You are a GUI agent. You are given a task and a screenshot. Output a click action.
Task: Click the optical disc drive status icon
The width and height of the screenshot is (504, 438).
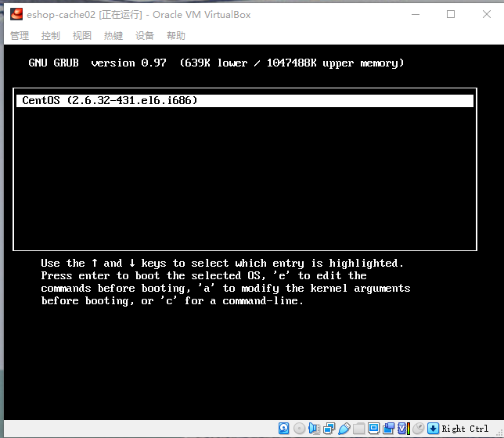pos(299,429)
